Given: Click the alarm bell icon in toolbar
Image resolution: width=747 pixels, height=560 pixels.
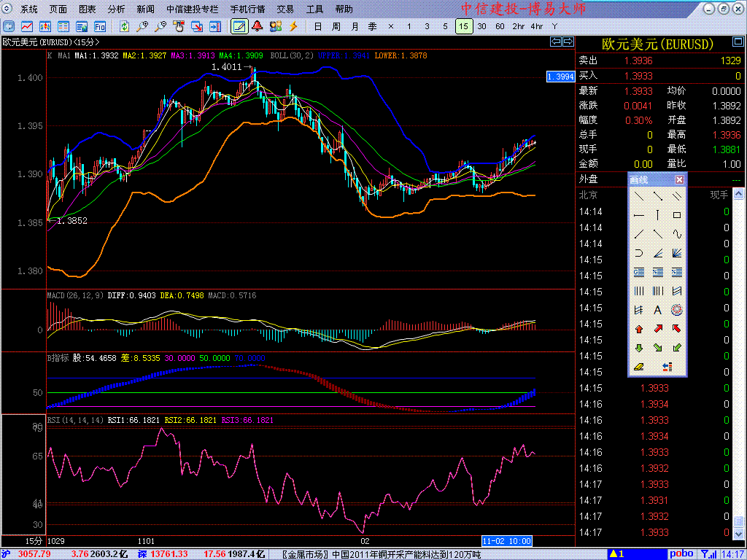Looking at the screenshot, I should [x=257, y=26].
